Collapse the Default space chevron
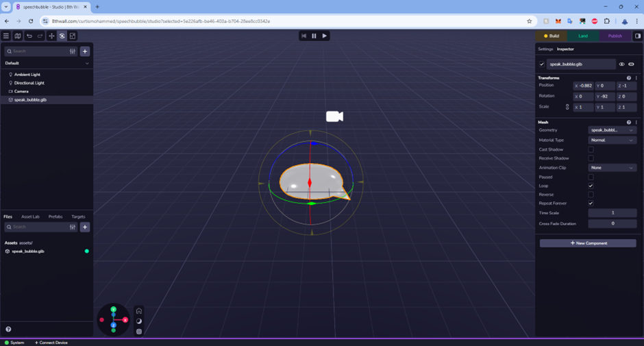 point(87,63)
